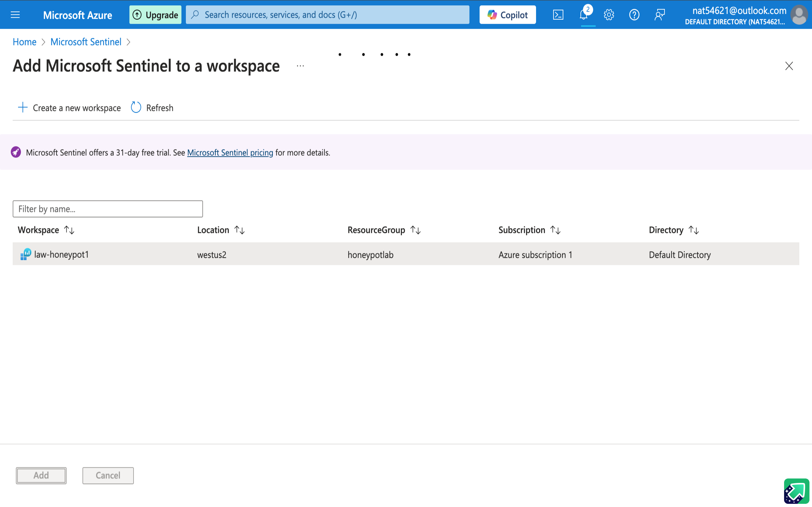Click the Refresh icon
Screen dimensions: 812x507
pos(136,108)
